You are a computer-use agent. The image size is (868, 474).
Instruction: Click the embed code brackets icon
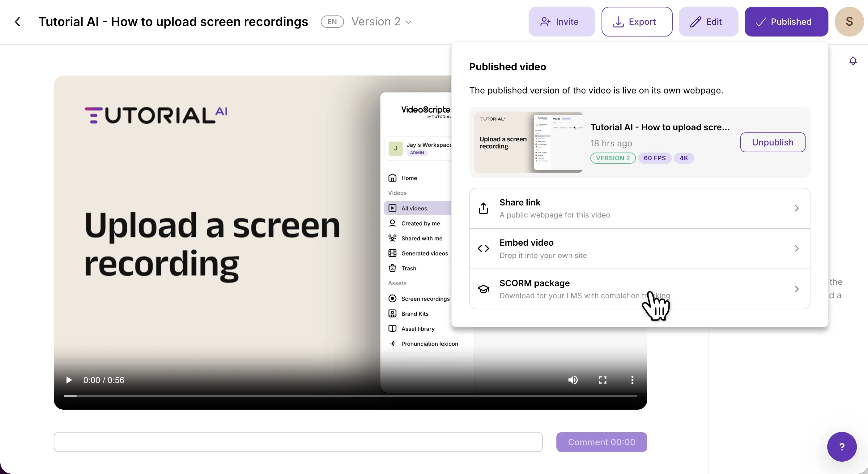pos(483,249)
